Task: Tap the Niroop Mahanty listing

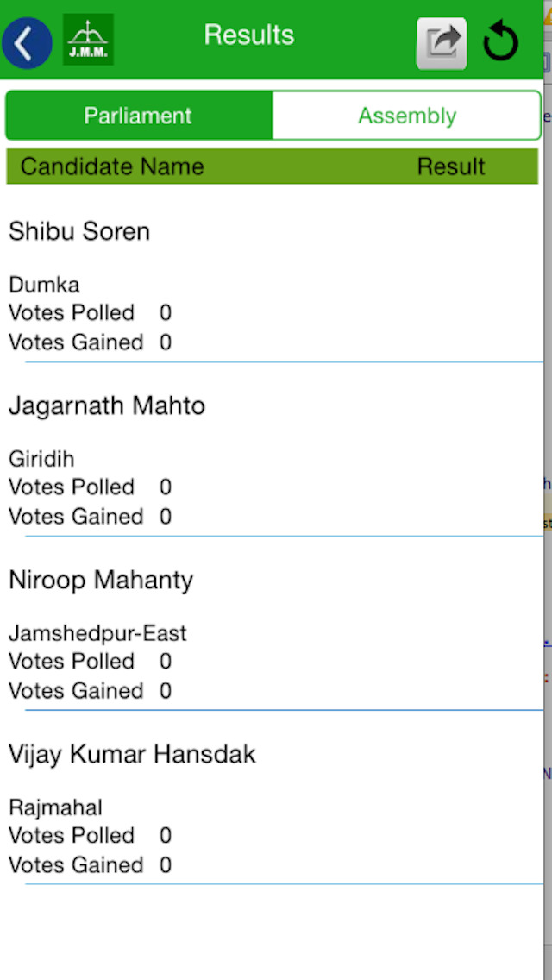Action: (x=100, y=580)
